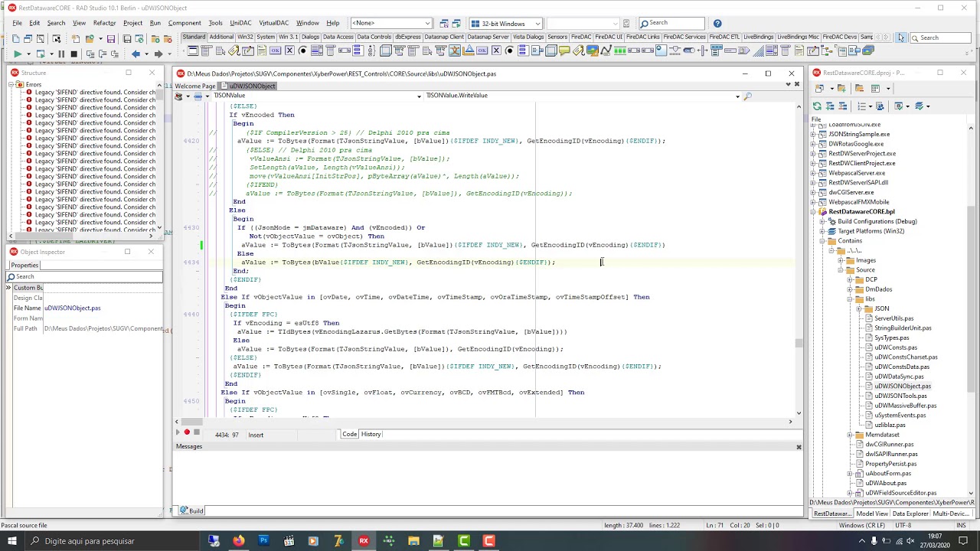Viewport: 980px width, 551px height.
Task: Switch to the History tab below the editor
Action: click(371, 435)
